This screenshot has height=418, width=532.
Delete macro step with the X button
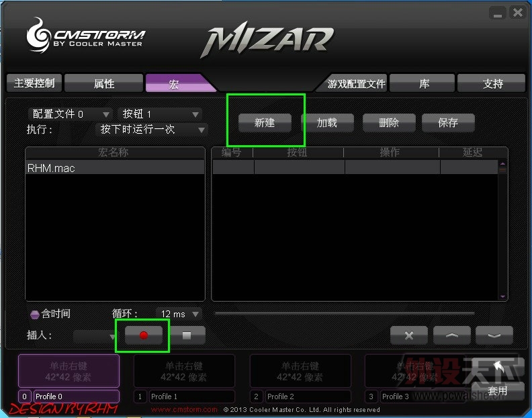click(409, 335)
